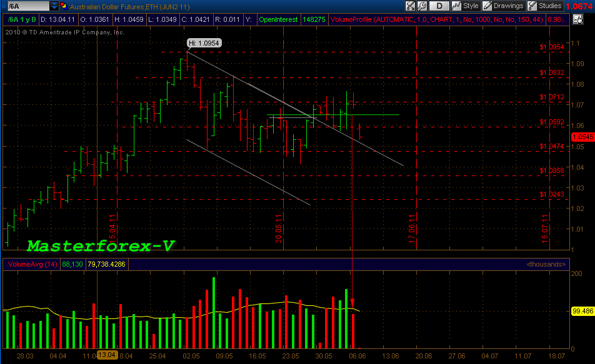Image resolution: width=595 pixels, height=364 pixels.
Task: Click the <thousands> scale label
Action: (546, 264)
